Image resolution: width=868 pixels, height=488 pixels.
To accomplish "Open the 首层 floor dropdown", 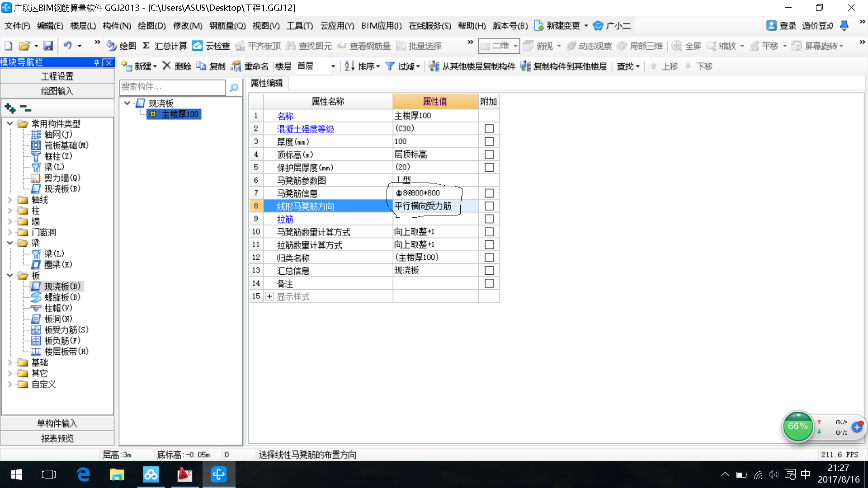I will tap(333, 66).
